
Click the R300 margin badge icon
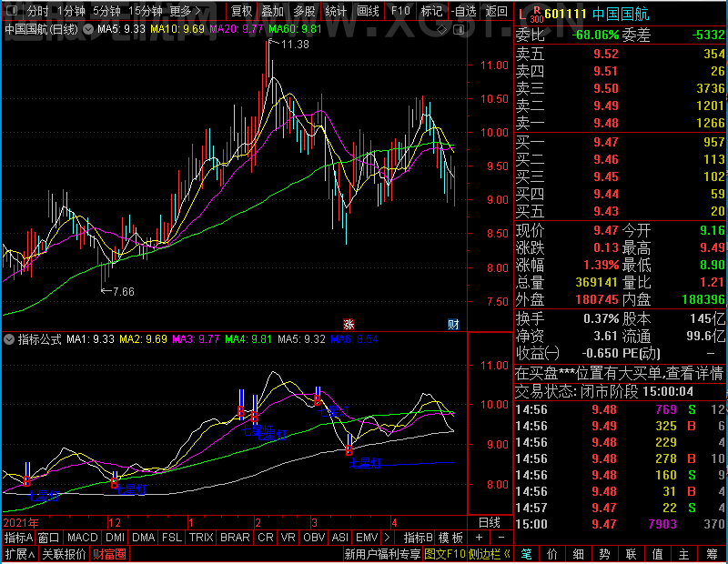coord(537,14)
